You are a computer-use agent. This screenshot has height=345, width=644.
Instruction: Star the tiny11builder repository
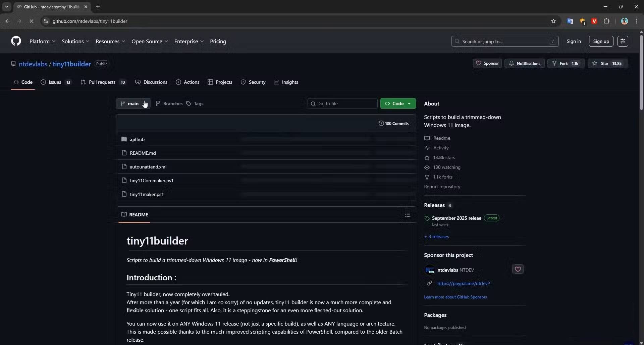(x=607, y=63)
